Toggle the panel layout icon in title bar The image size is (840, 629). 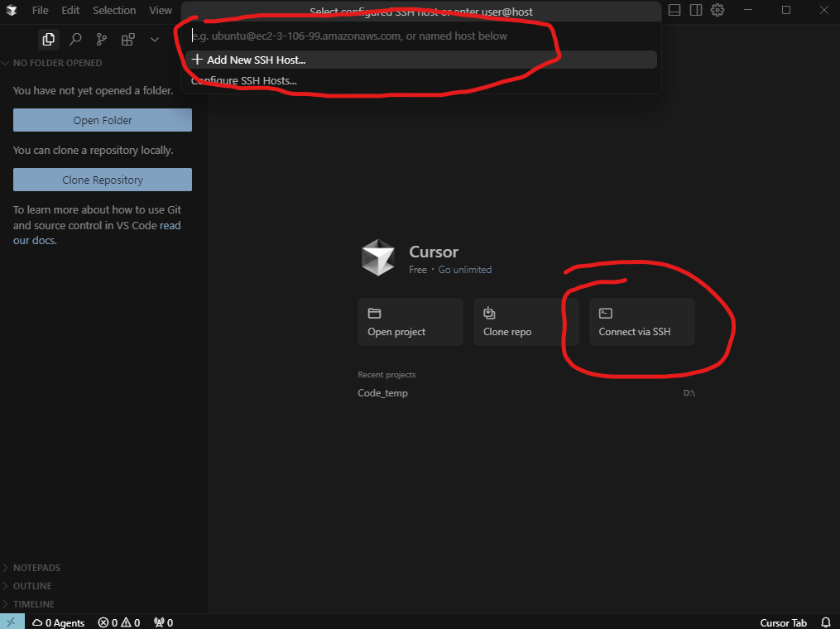click(x=674, y=10)
